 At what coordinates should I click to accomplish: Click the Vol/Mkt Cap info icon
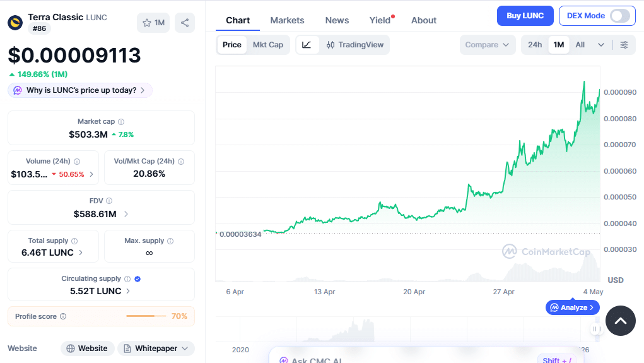pyautogui.click(x=181, y=162)
